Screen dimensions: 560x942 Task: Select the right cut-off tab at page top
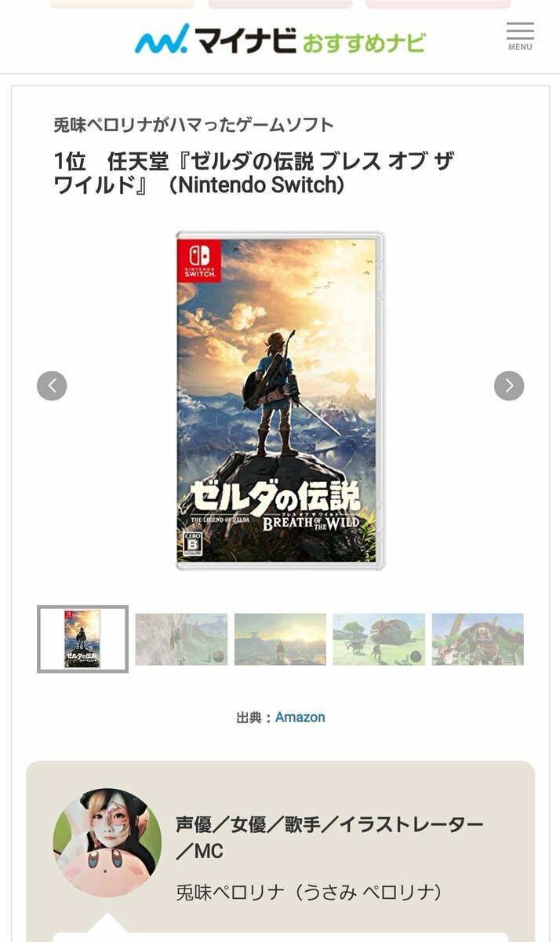click(438, 4)
